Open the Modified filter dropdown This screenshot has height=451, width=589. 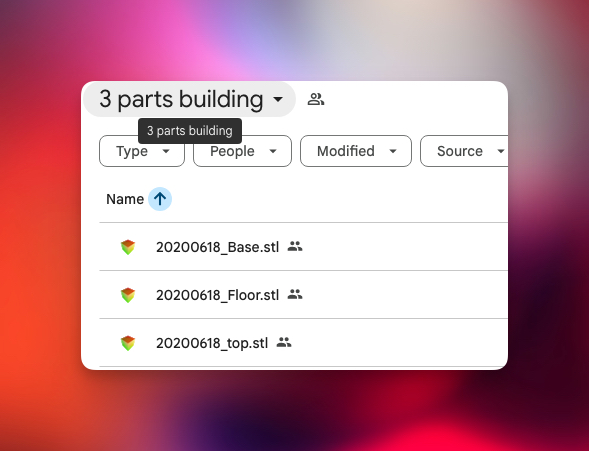click(356, 151)
